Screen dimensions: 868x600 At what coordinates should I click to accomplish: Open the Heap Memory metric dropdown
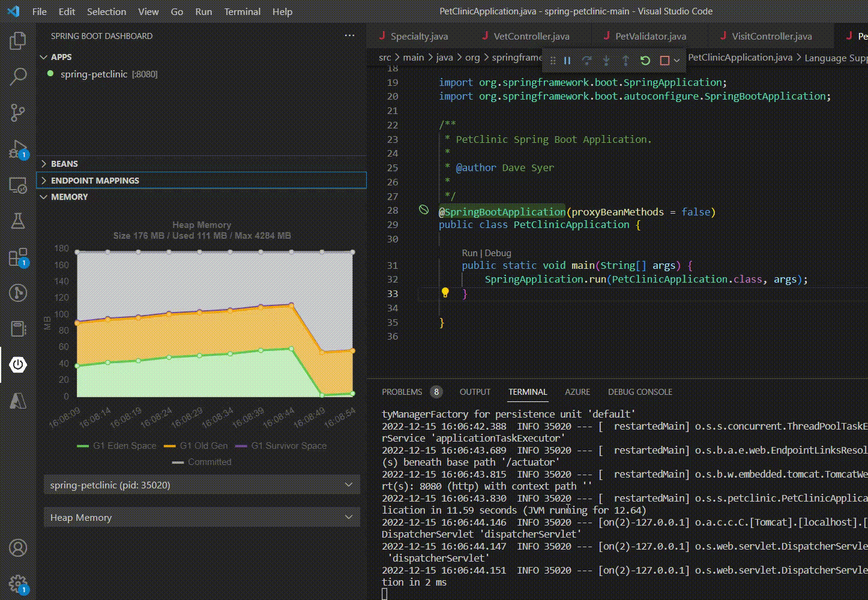[x=201, y=517]
